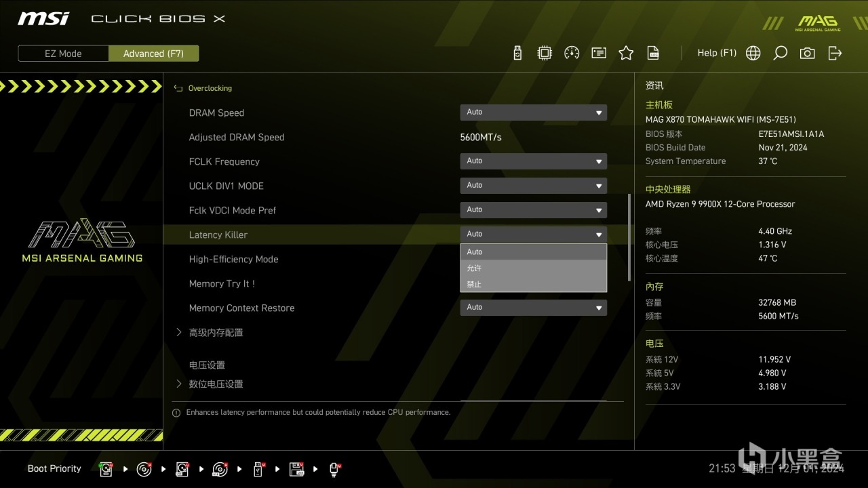The height and width of the screenshot is (488, 868).
Task: Click the info icon beside the latency description
Action: (x=176, y=412)
